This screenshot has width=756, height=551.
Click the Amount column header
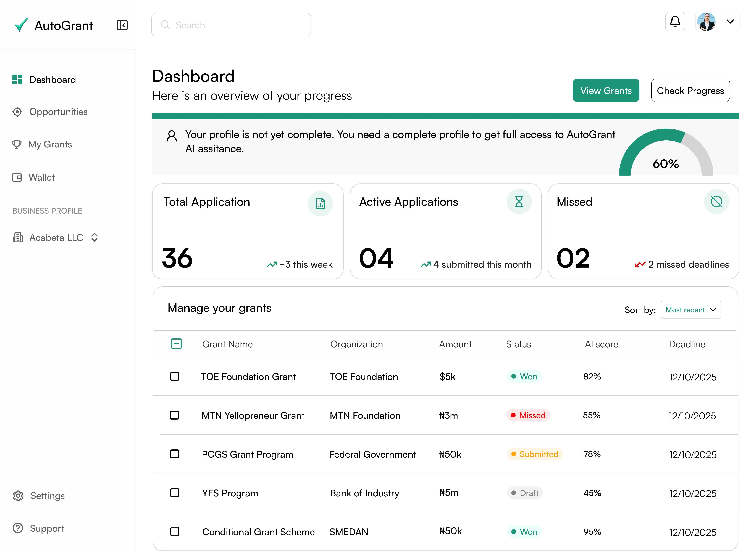(x=455, y=344)
